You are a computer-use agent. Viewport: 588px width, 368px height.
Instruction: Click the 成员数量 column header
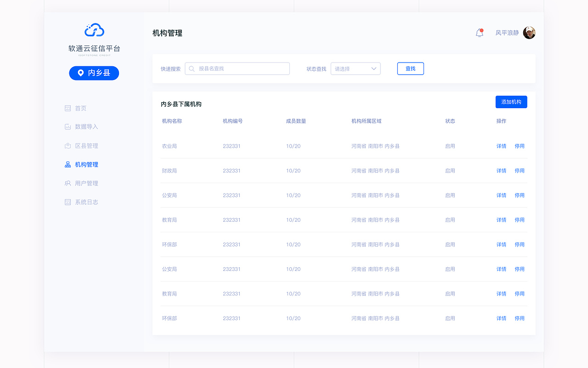296,121
